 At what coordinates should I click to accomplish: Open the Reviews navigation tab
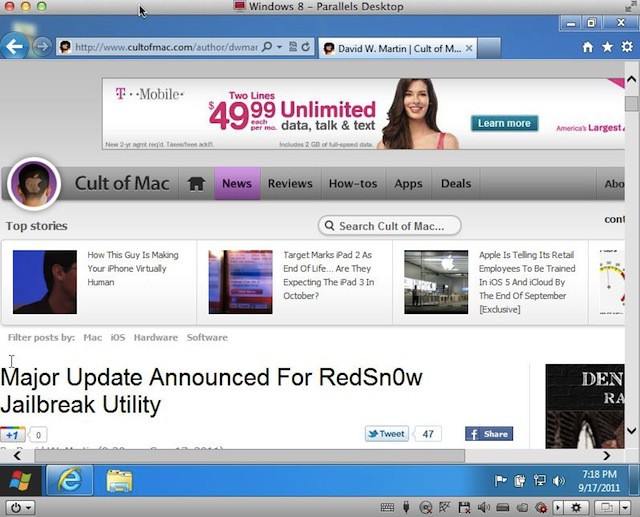pyautogui.click(x=290, y=184)
